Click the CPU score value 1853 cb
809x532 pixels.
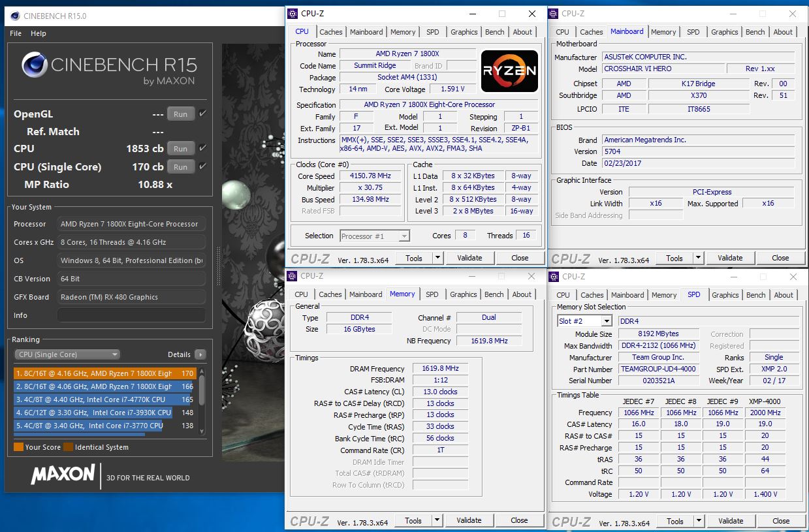145,149
